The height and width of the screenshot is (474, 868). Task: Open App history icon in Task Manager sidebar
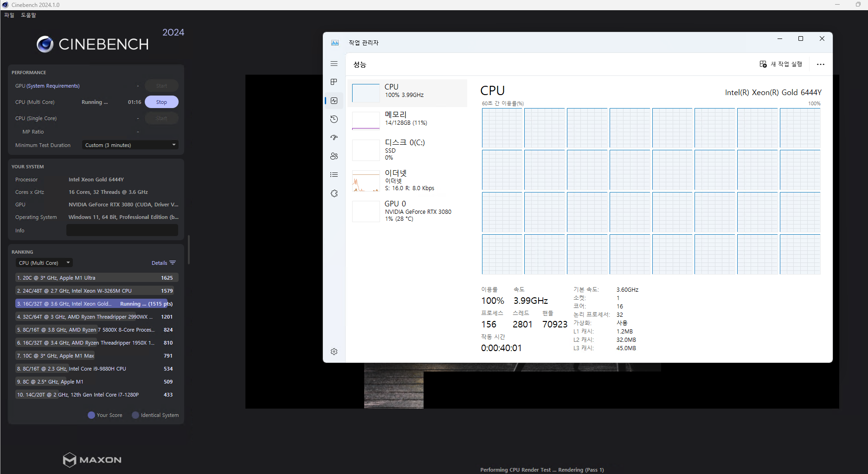[x=334, y=119]
